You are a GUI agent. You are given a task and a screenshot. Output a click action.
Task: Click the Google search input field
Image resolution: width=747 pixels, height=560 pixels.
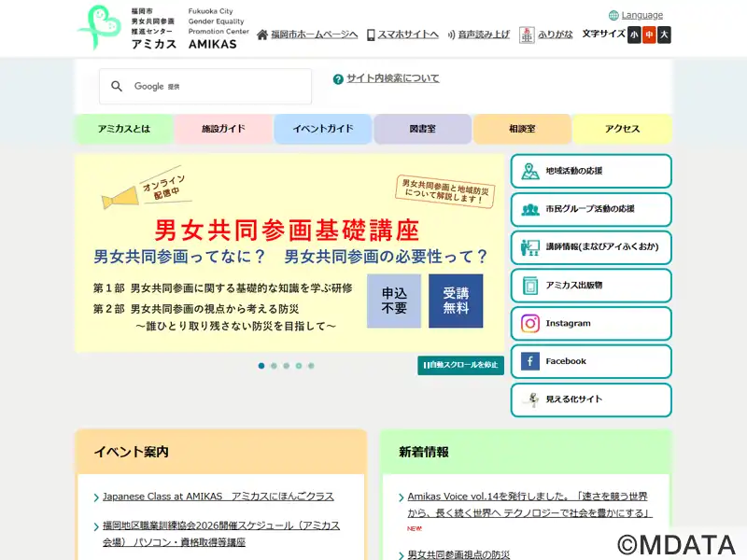[205, 86]
